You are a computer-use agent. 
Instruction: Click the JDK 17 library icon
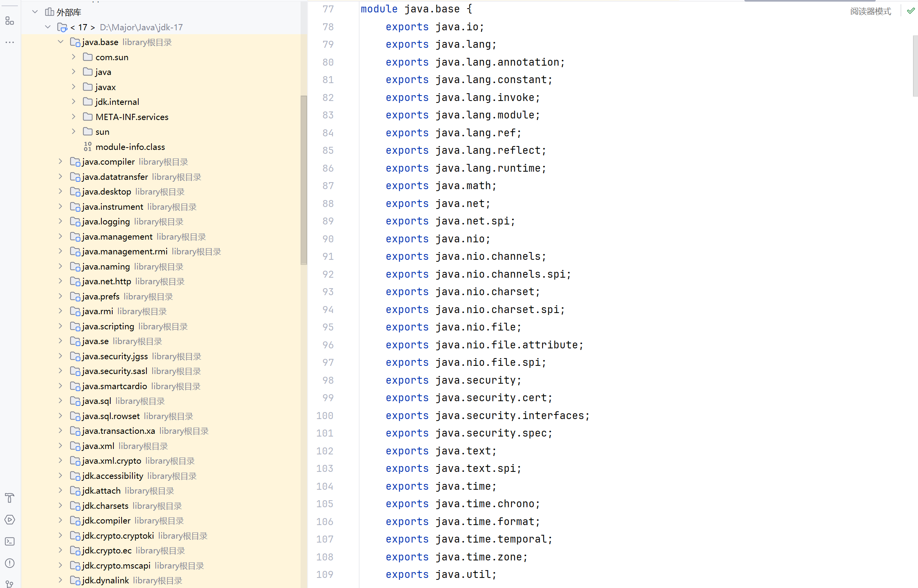[62, 27]
